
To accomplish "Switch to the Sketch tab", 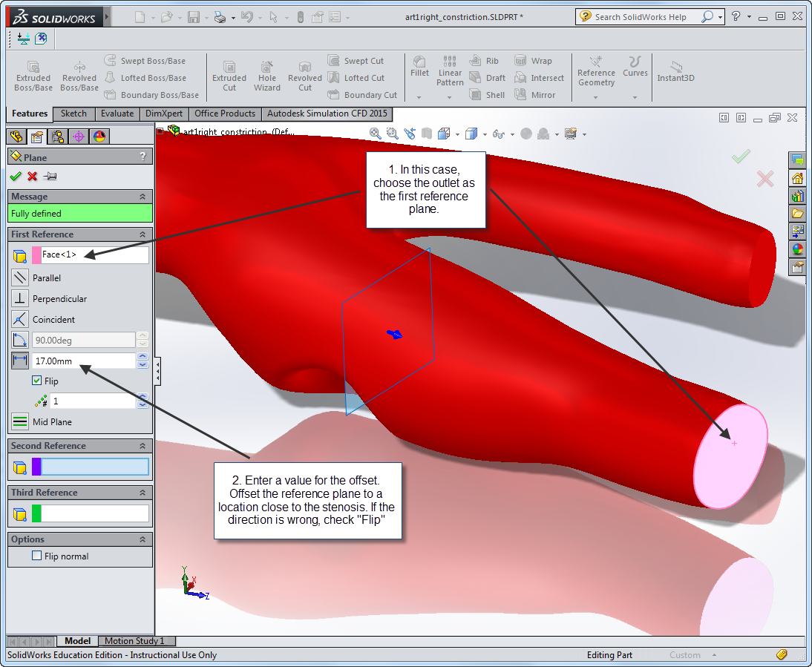I will click(x=73, y=114).
